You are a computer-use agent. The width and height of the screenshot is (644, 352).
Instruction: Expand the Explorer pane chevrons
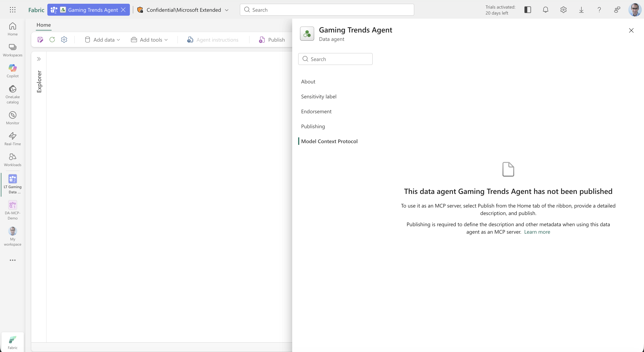point(39,59)
